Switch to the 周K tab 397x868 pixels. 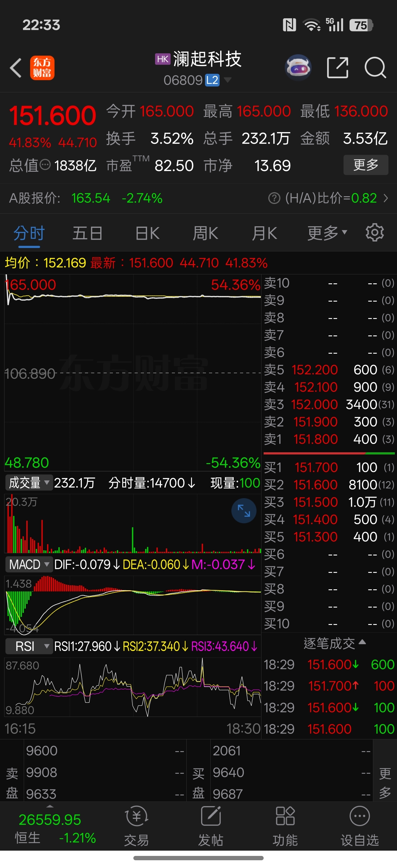point(206,233)
